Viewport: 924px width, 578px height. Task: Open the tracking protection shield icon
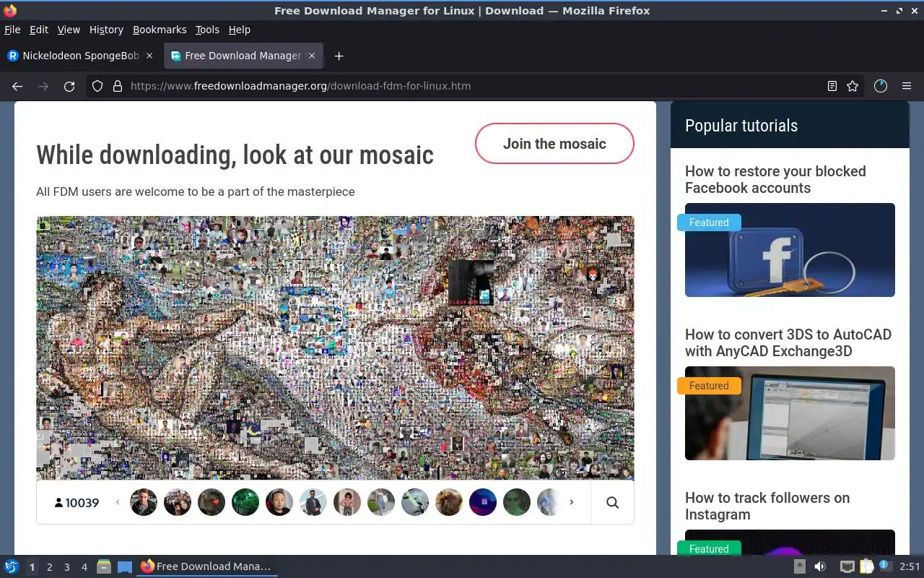pos(97,86)
